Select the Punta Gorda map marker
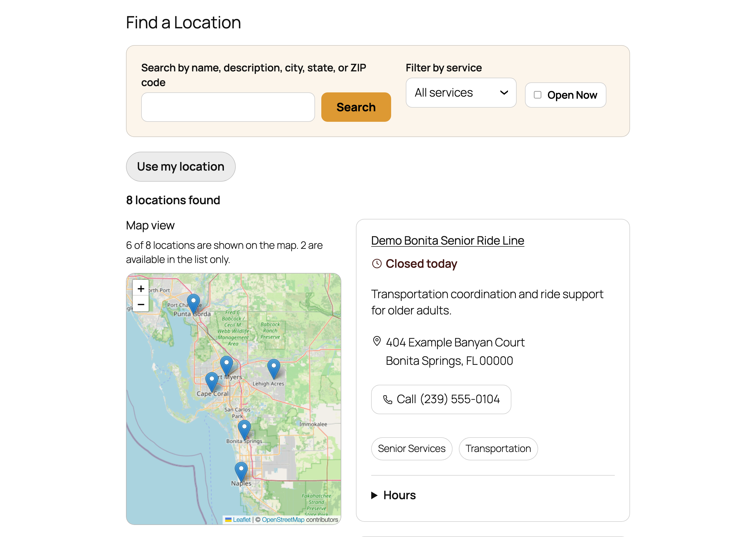 (193, 304)
